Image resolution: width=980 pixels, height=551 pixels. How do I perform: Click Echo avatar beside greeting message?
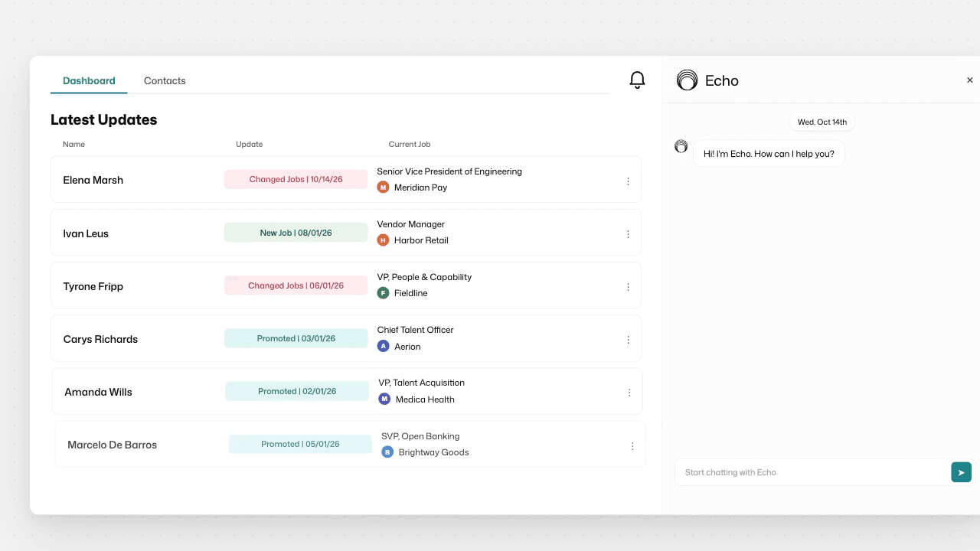coord(681,146)
